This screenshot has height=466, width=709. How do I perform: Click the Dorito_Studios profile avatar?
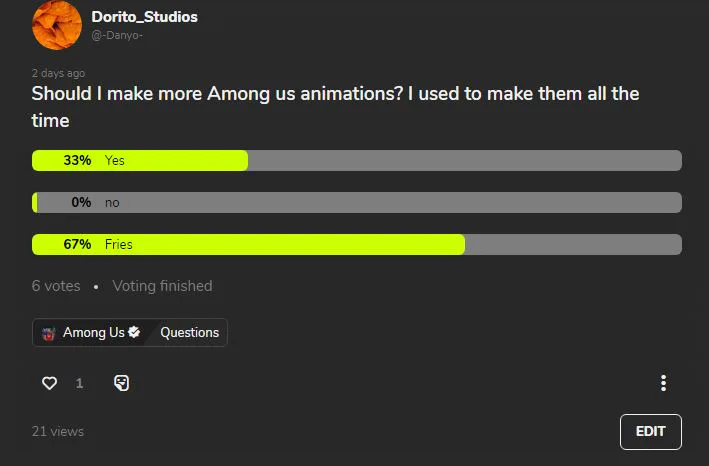point(57,25)
